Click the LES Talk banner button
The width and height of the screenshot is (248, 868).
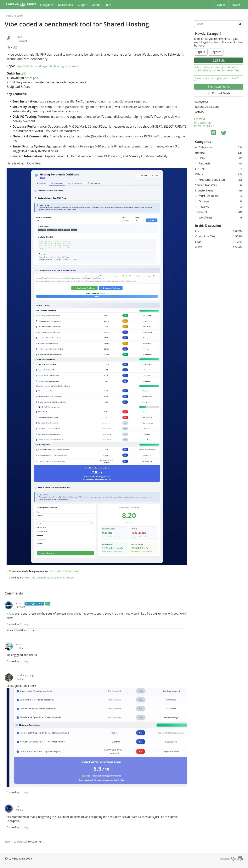pyautogui.click(x=219, y=60)
